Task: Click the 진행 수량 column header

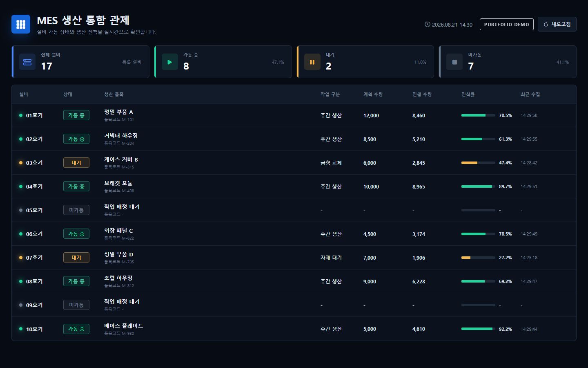Action: pos(422,94)
